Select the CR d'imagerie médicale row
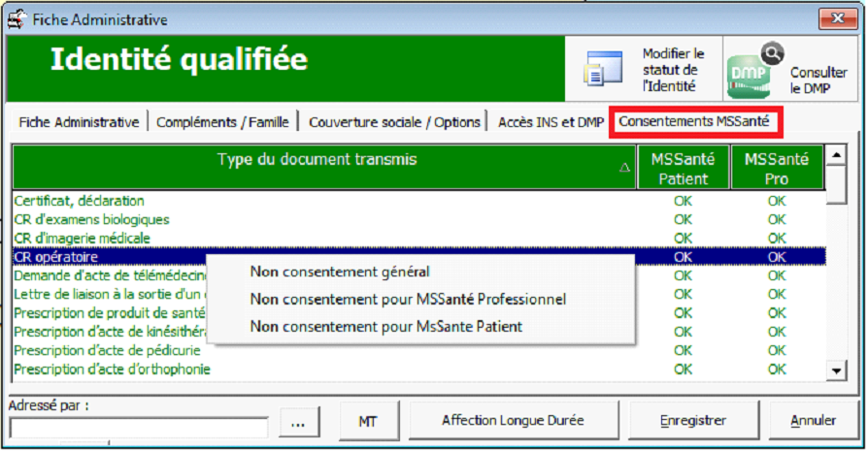868x451 pixels. 419,239
